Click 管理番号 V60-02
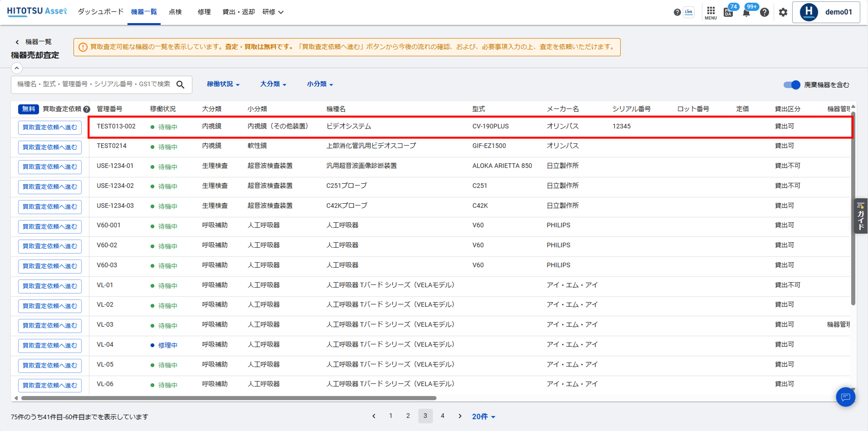868x431 pixels. (107, 245)
